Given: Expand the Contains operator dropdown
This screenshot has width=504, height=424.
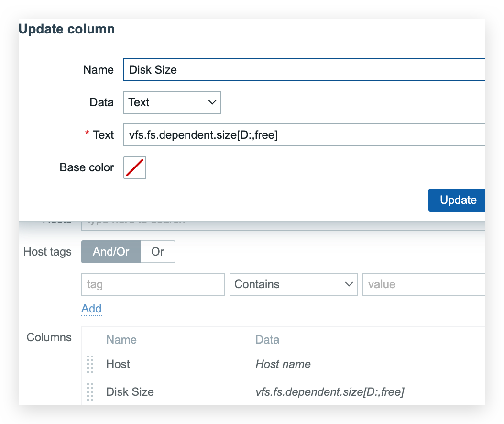Looking at the screenshot, I should click(293, 284).
